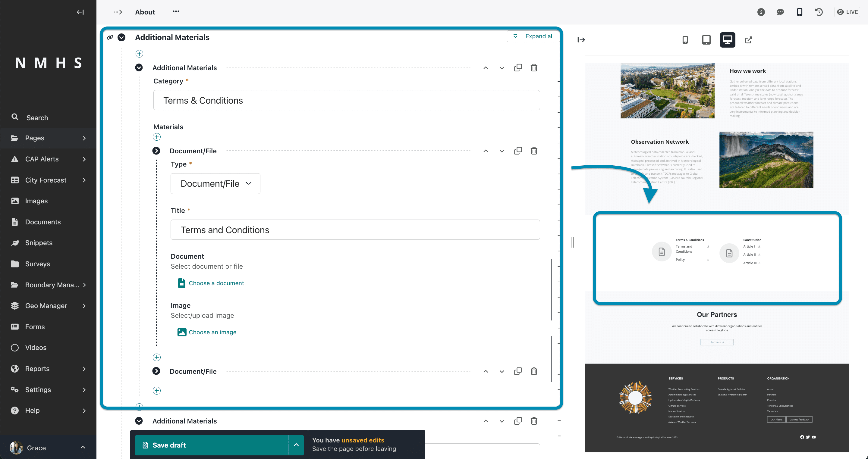Viewport: 868px width, 459px height.
Task: Expand the Reports sidebar menu
Action: (x=48, y=369)
